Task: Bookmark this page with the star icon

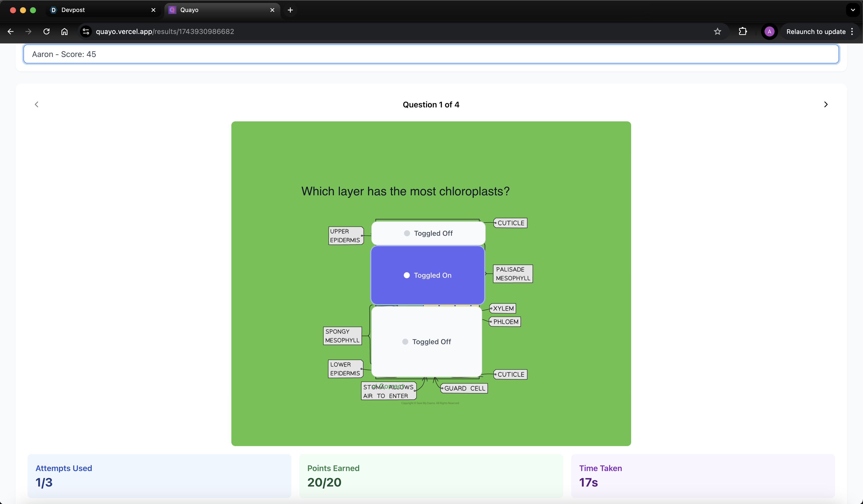Action: click(x=717, y=31)
